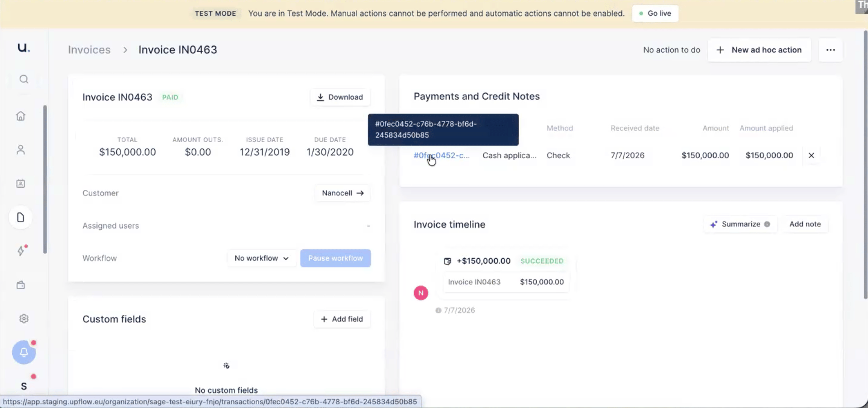Open the Payments wallet icon in sidebar

click(21, 285)
